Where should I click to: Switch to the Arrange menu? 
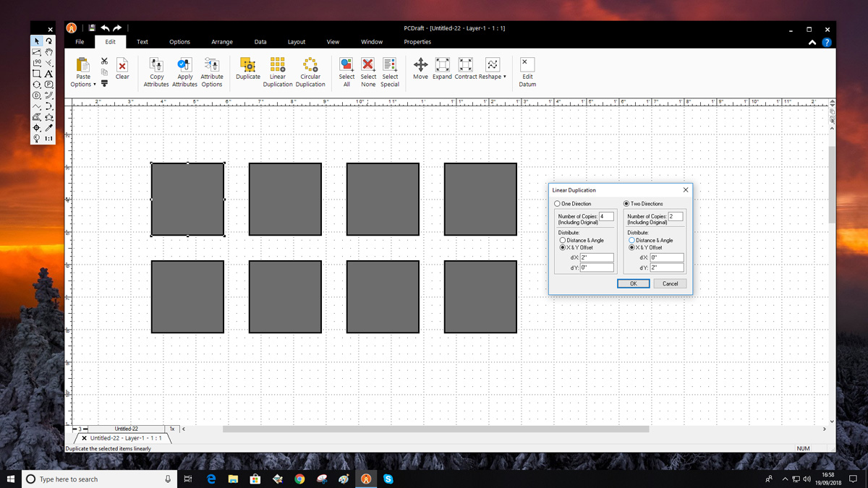pyautogui.click(x=222, y=42)
